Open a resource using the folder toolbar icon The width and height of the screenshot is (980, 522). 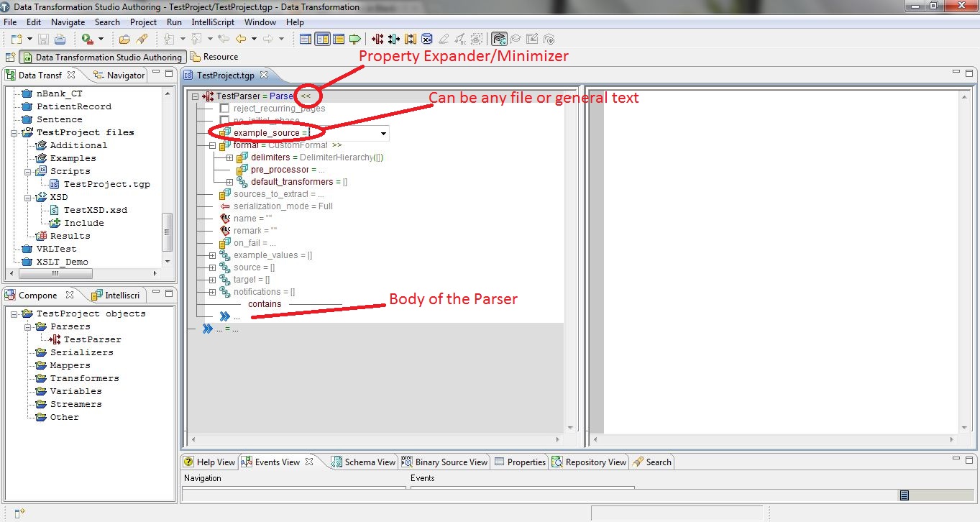click(x=125, y=39)
